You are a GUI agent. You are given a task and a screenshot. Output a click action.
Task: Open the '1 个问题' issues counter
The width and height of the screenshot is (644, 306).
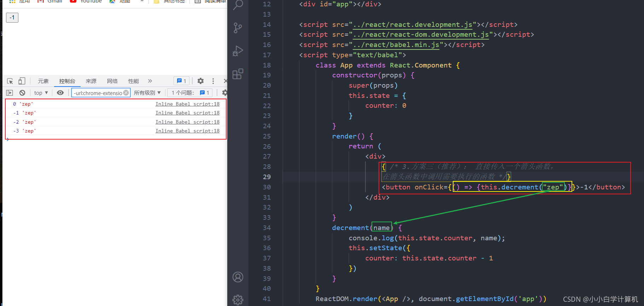190,93
